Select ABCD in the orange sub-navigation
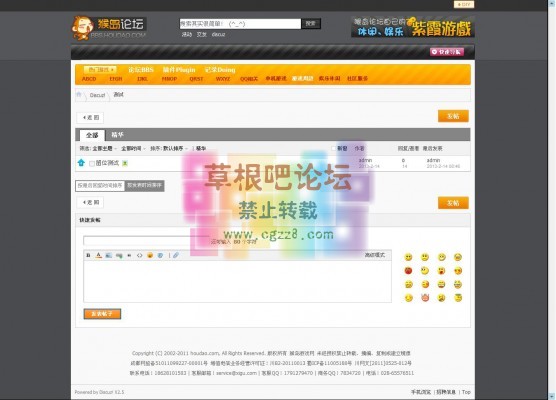556x400 pixels. click(x=89, y=79)
